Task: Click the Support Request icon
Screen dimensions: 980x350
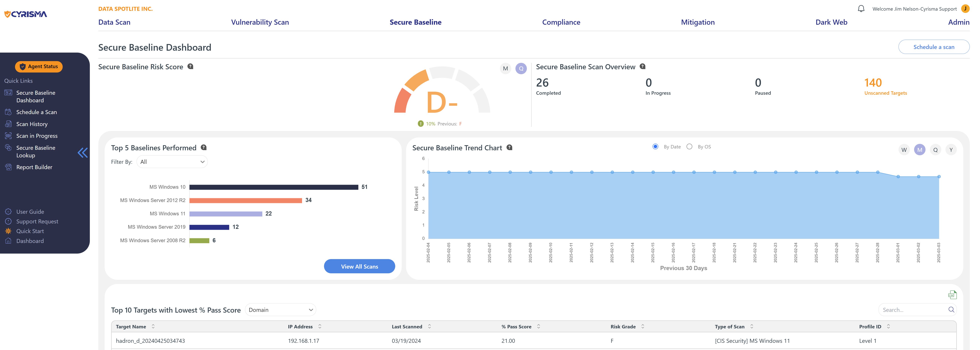Action: click(x=8, y=221)
